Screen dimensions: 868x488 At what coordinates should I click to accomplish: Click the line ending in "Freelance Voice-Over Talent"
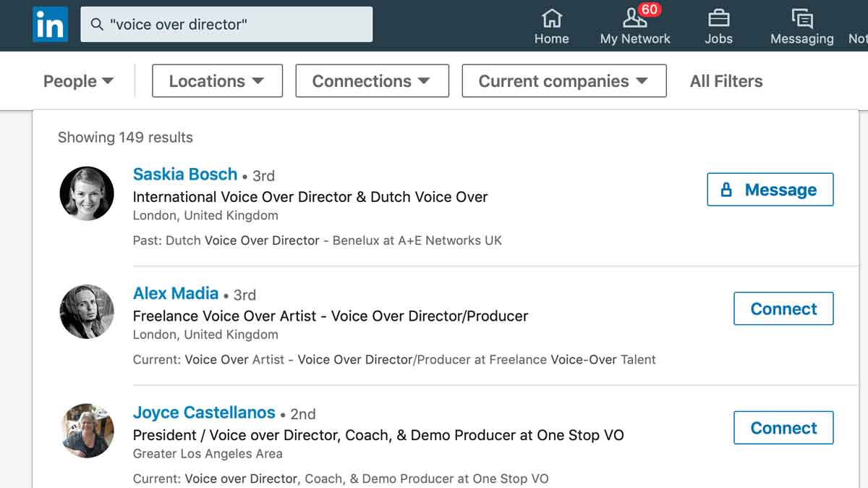tap(394, 359)
